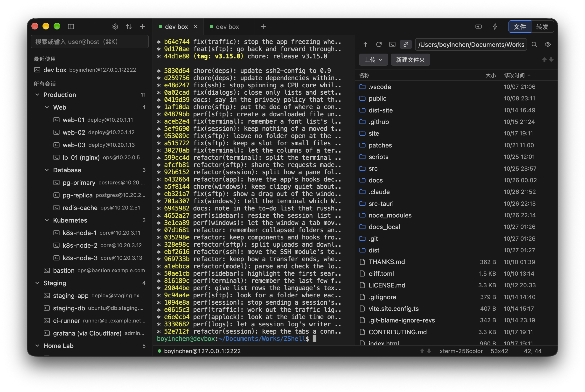Open a new tab with the plus beside the tabs
This screenshot has width=585, height=392.
click(x=263, y=27)
